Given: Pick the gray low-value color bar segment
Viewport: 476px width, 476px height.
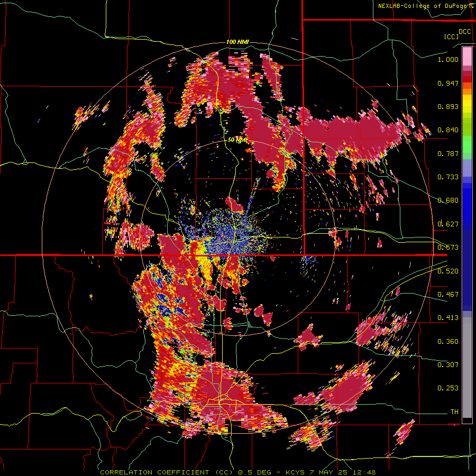Looking at the screenshot, I should click(467, 368).
